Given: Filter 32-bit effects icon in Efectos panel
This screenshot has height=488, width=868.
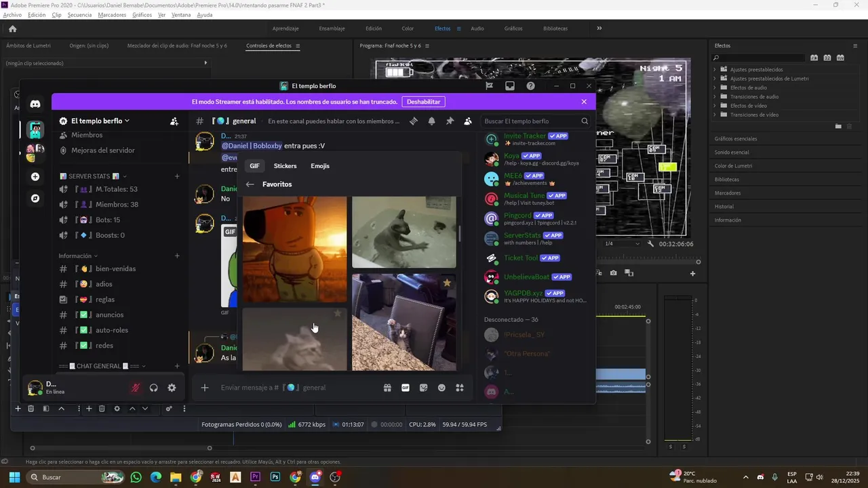Looking at the screenshot, I should click(x=827, y=58).
